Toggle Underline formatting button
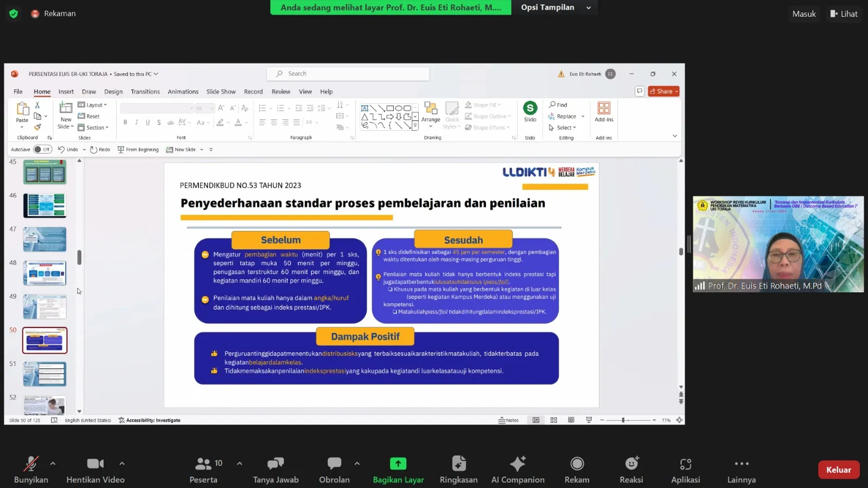 click(x=148, y=123)
